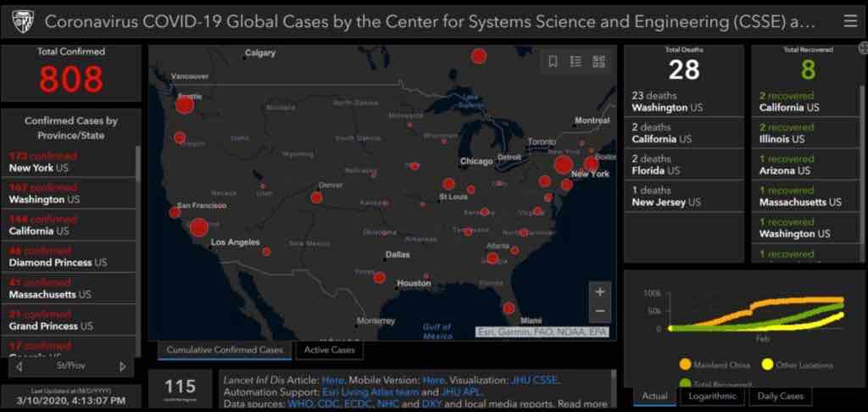
Task: Click the orange Mainland China legend swatch
Action: coord(685,365)
